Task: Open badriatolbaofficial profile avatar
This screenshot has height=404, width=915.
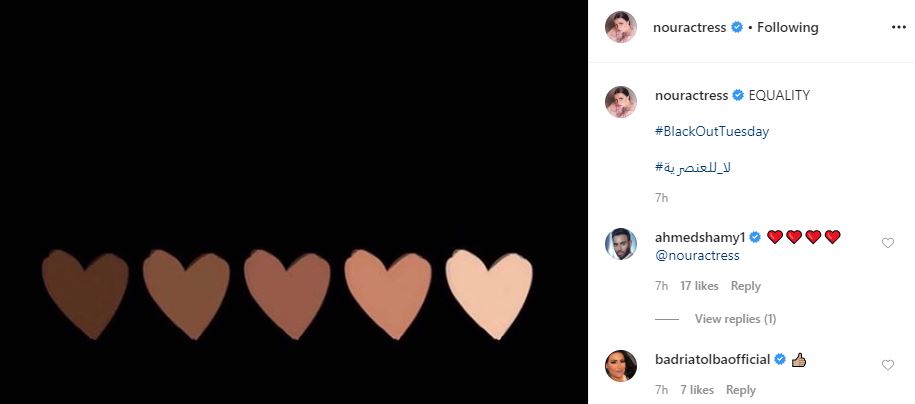Action: tap(621, 366)
